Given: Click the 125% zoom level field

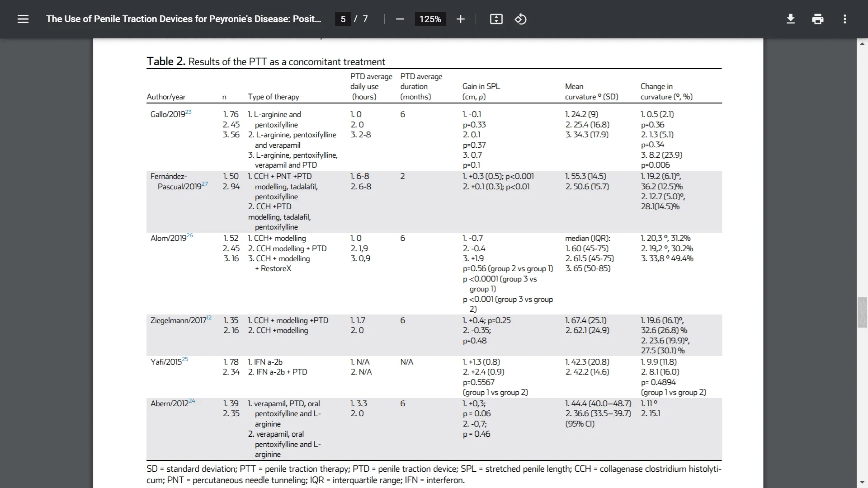Looking at the screenshot, I should (x=430, y=19).
